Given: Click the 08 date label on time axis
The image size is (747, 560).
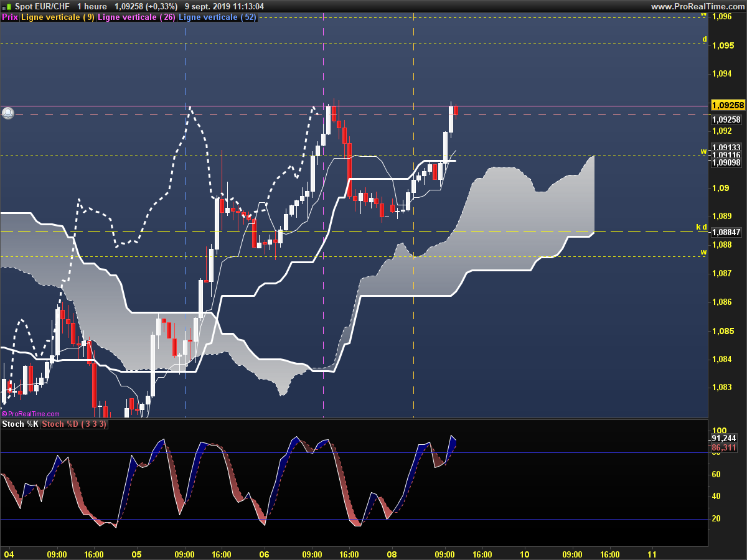Looking at the screenshot, I should coord(392,554).
